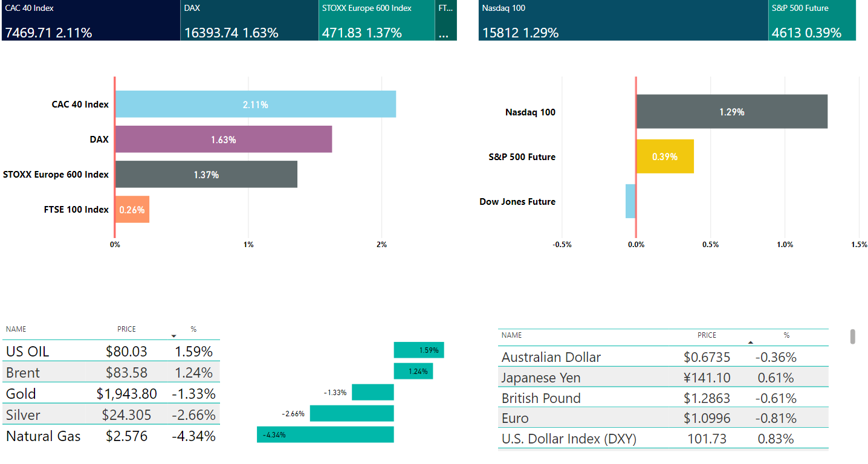Sort currency table by % header

pyautogui.click(x=786, y=335)
